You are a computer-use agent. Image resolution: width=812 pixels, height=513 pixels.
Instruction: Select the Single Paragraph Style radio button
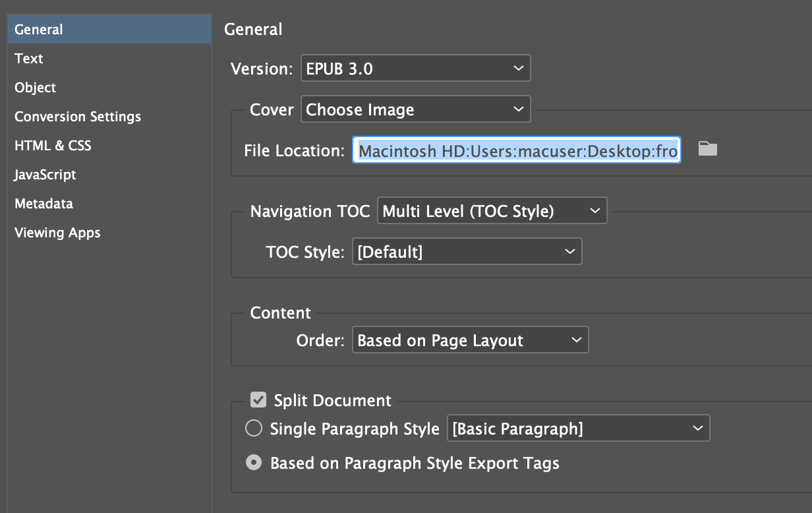click(x=254, y=429)
